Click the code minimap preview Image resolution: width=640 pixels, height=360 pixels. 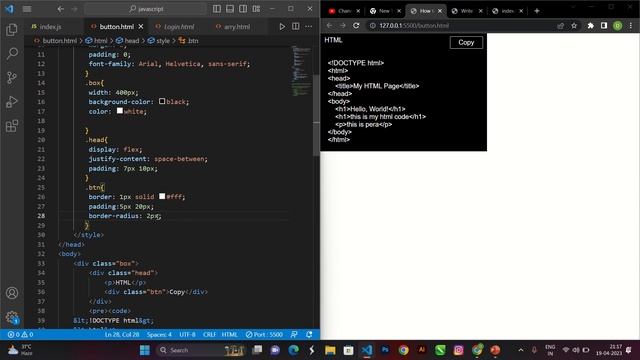click(301, 71)
